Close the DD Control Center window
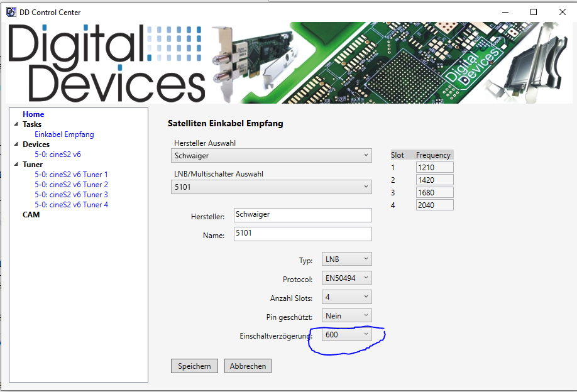Viewport: 577px width, 392px height. pyautogui.click(x=563, y=12)
